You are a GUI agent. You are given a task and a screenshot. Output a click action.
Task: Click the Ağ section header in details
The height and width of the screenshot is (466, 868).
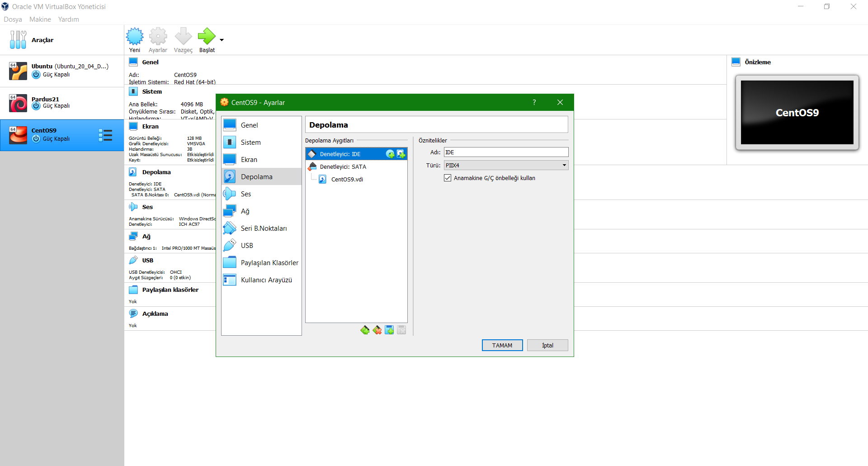pos(146,237)
